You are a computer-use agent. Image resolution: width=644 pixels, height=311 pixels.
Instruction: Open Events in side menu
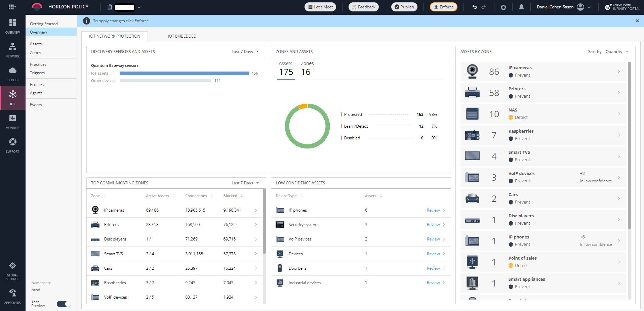point(36,105)
